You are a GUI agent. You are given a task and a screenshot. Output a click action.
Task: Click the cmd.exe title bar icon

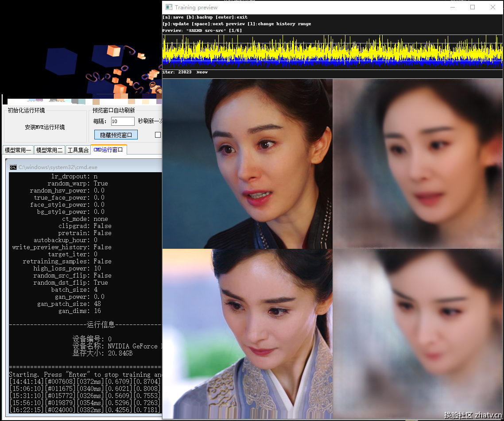(x=13, y=167)
